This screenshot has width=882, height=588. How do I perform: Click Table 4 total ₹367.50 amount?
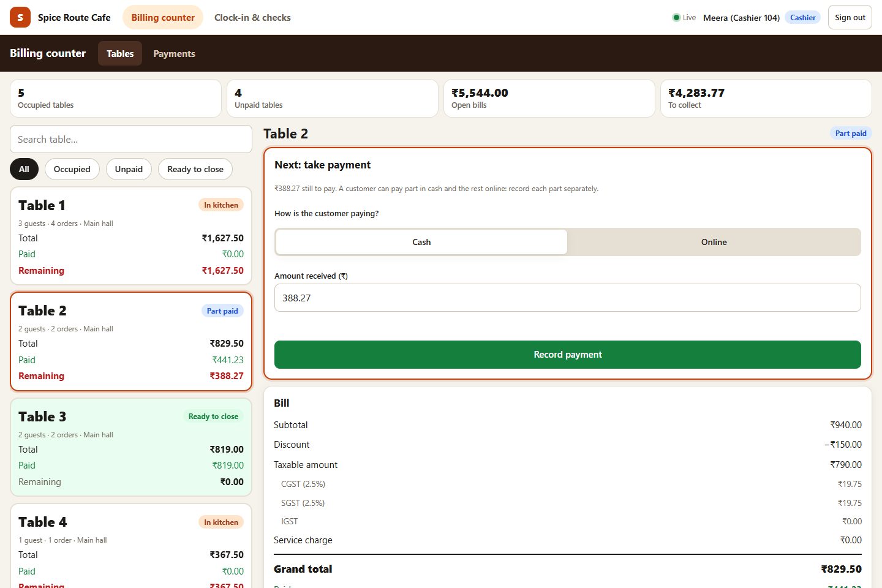pos(227,554)
